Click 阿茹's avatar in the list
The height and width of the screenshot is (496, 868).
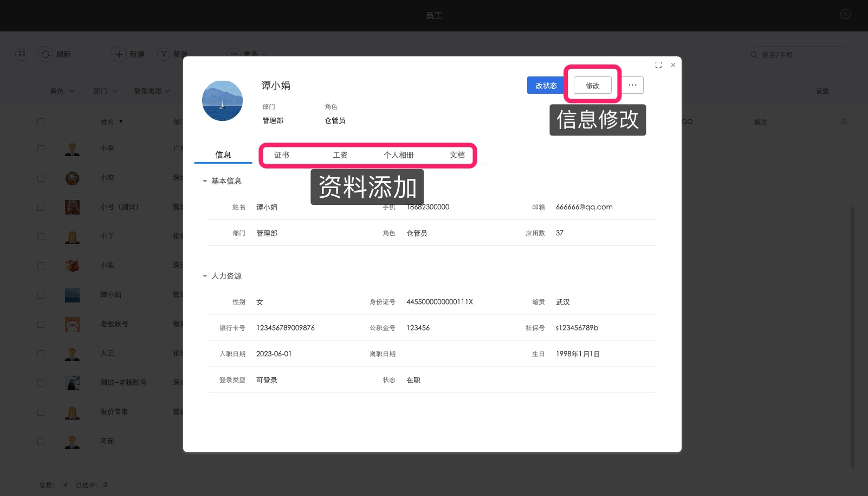(x=72, y=441)
